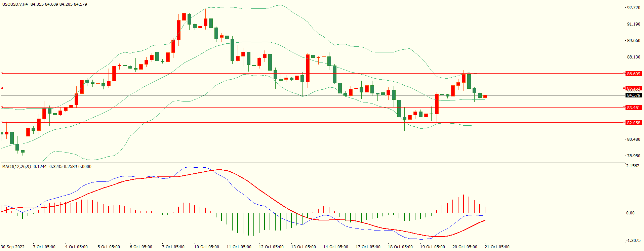This screenshot has height=251, width=644.
Task: Select the 83.461 horizontal line price tag
Action: pos(634,108)
